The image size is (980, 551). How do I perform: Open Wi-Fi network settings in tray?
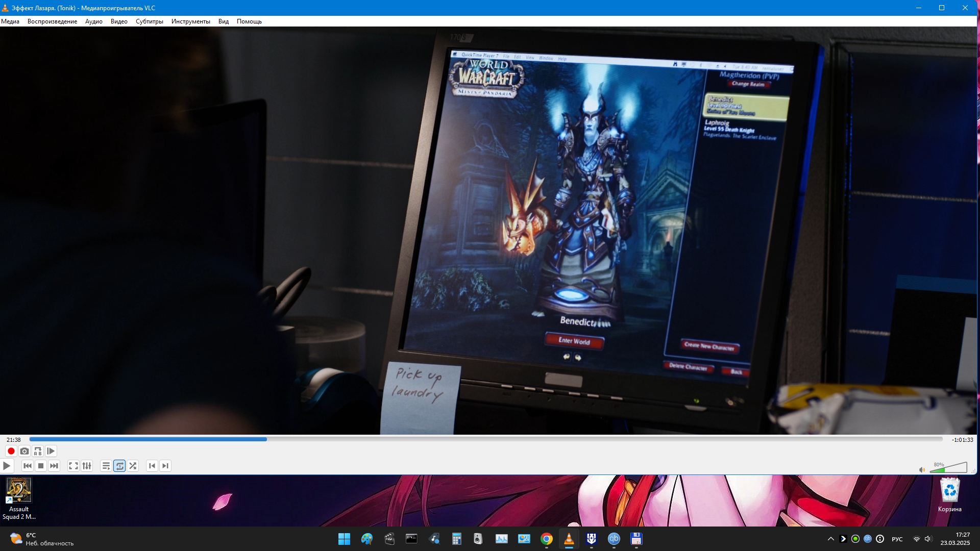[916, 539]
